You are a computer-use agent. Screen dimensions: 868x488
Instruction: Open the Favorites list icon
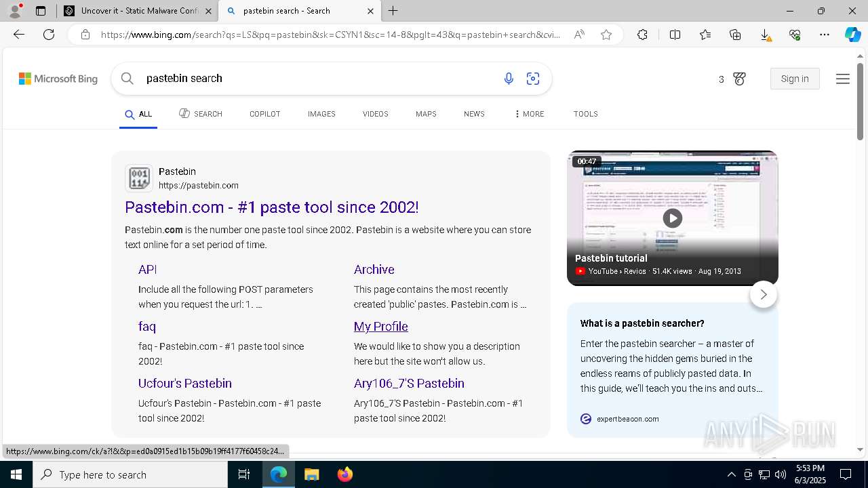[x=705, y=35]
